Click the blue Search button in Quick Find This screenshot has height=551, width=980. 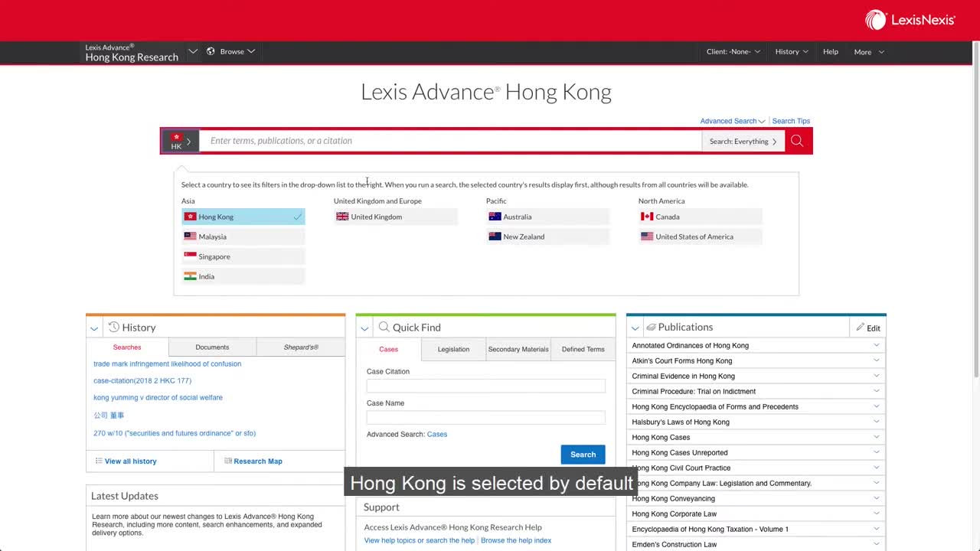tap(583, 455)
